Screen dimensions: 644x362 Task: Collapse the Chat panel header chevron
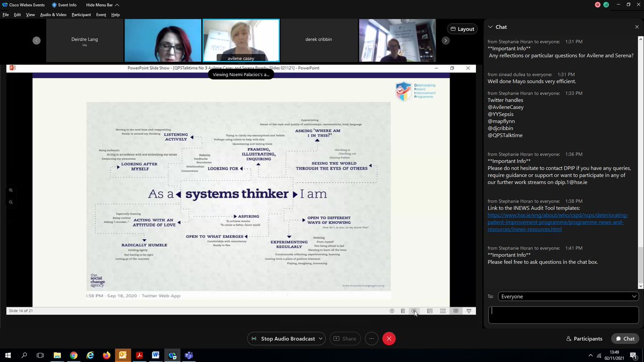coord(490,27)
